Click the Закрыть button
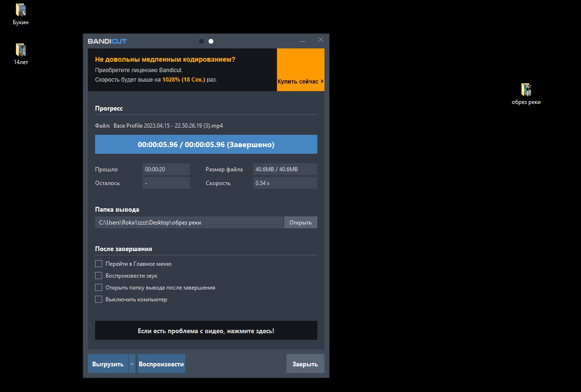 click(x=305, y=364)
